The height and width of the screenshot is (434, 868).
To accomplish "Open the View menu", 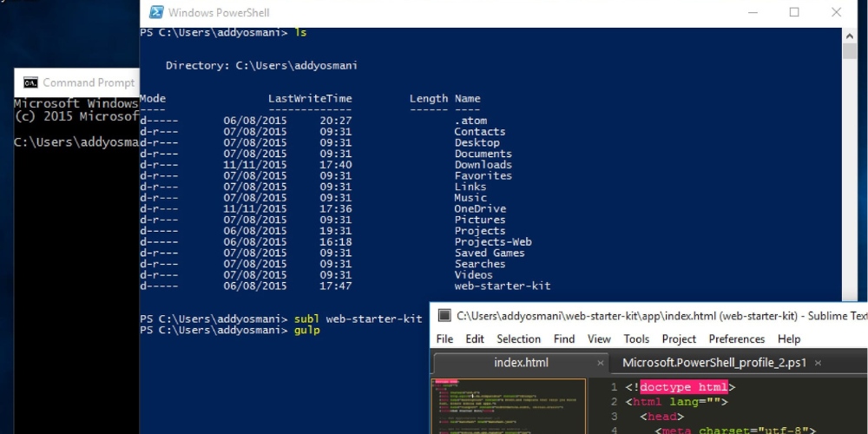I will (599, 339).
